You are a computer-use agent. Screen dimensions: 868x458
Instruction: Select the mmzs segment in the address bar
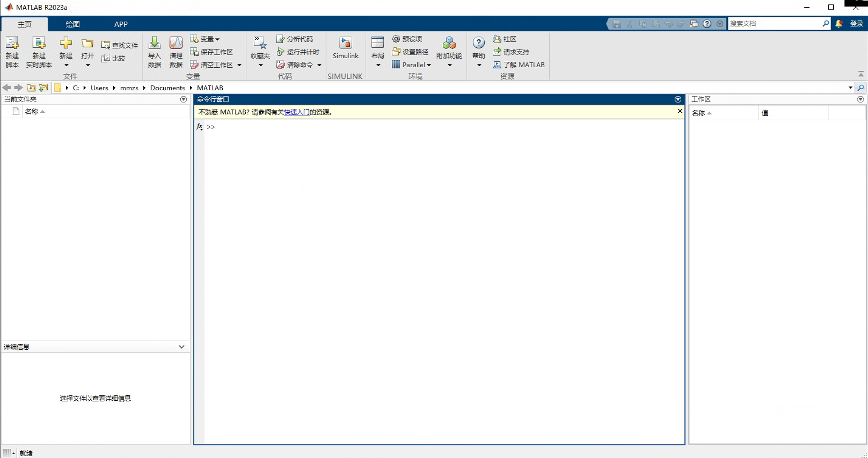(x=129, y=88)
